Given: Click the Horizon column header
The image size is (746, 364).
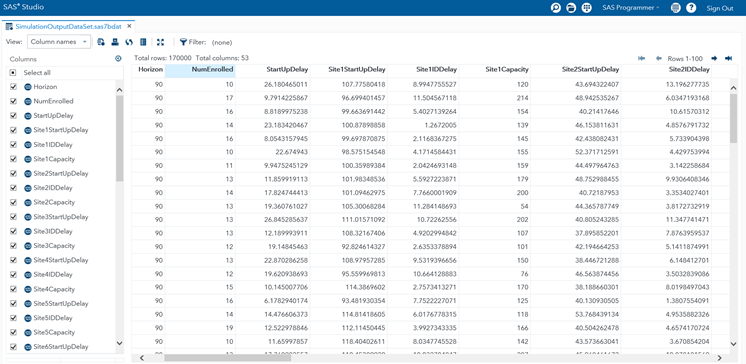Looking at the screenshot, I should tap(148, 70).
